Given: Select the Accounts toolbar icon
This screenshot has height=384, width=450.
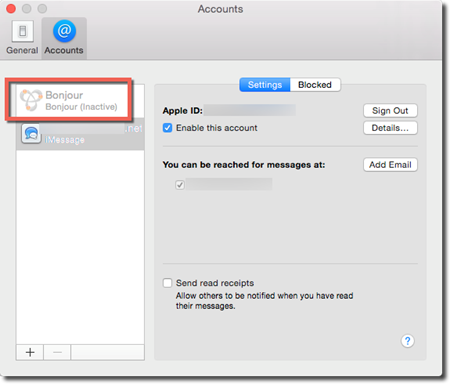Looking at the screenshot, I should (64, 38).
